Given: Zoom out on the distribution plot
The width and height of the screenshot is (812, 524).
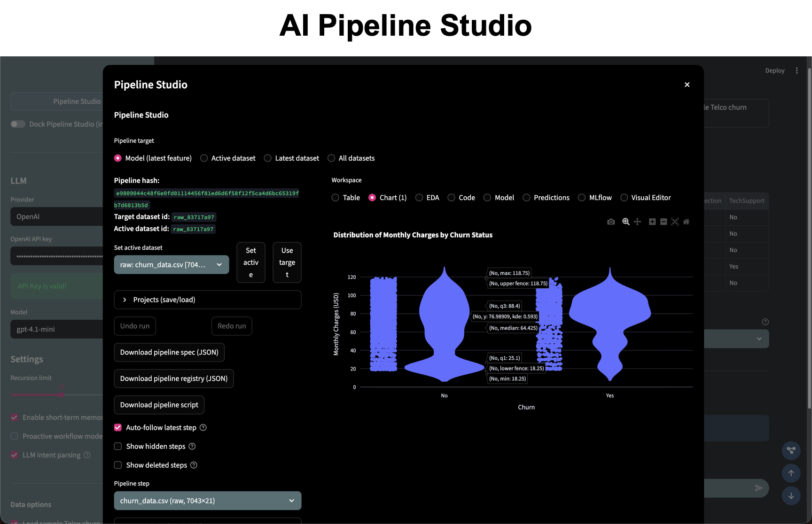Looking at the screenshot, I should pos(664,222).
